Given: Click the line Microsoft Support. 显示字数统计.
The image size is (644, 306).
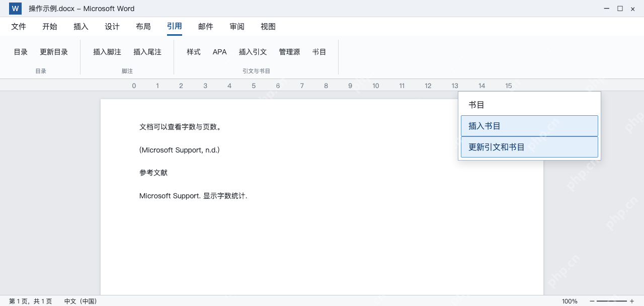Looking at the screenshot, I should [193, 196].
